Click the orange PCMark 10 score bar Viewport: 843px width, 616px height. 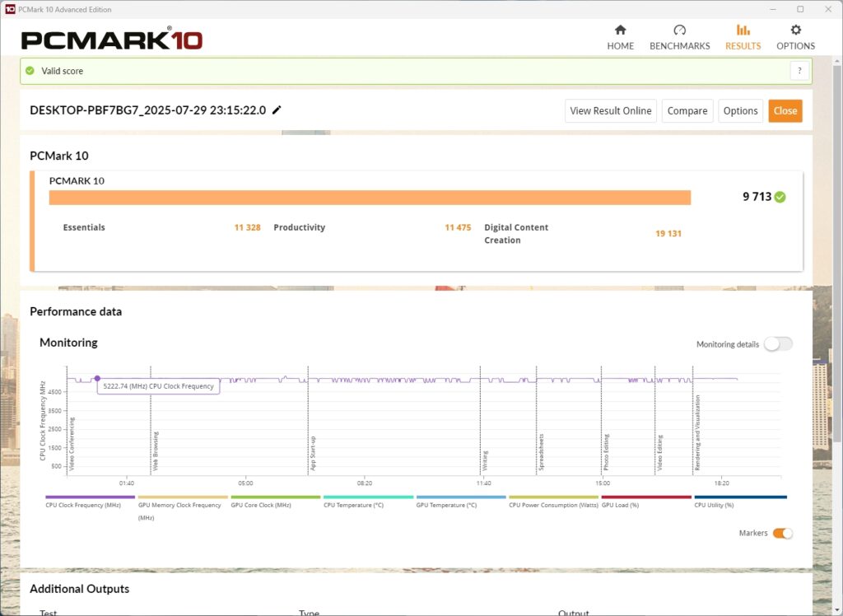[370, 198]
